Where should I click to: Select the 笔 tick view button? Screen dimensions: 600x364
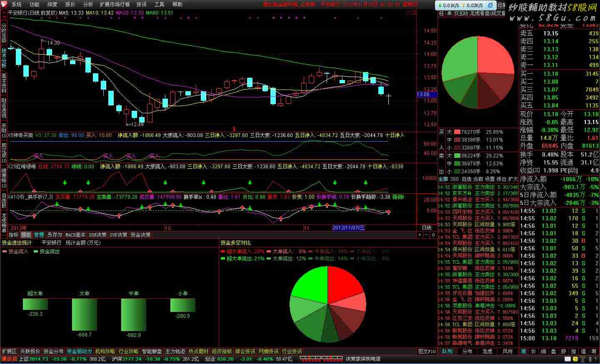pos(523,352)
